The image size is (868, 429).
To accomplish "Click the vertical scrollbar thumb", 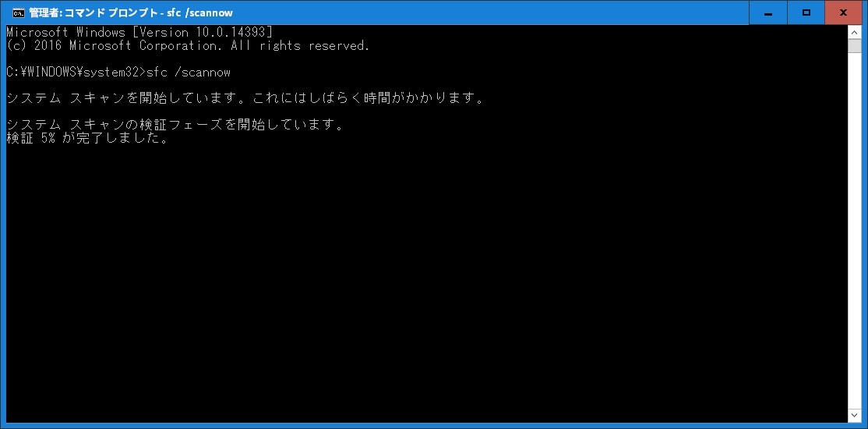I will pos(854,45).
